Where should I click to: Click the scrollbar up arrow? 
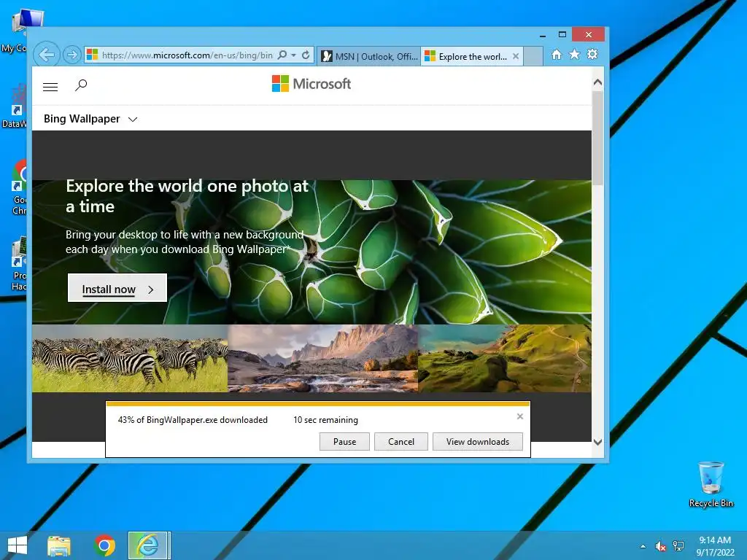(598, 82)
